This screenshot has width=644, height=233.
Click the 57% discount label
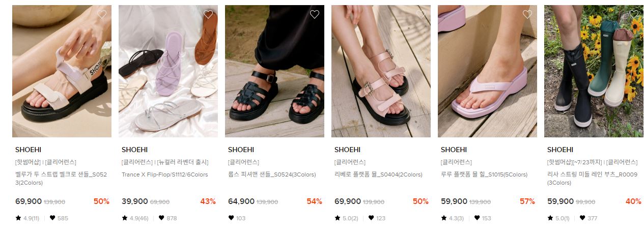[527, 201]
